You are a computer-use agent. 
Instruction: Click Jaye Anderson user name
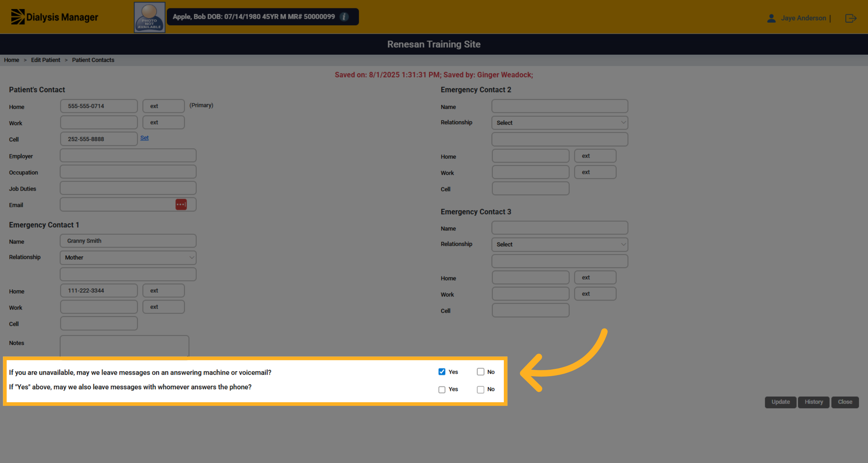(x=803, y=18)
